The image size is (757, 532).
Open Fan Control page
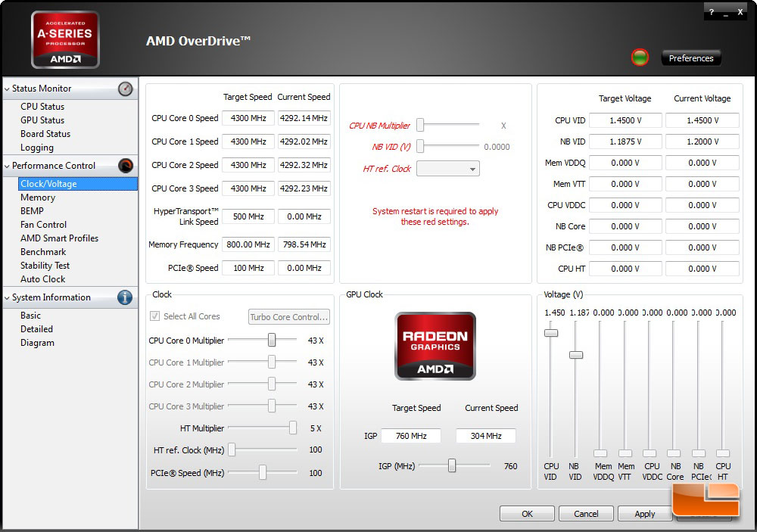click(43, 225)
